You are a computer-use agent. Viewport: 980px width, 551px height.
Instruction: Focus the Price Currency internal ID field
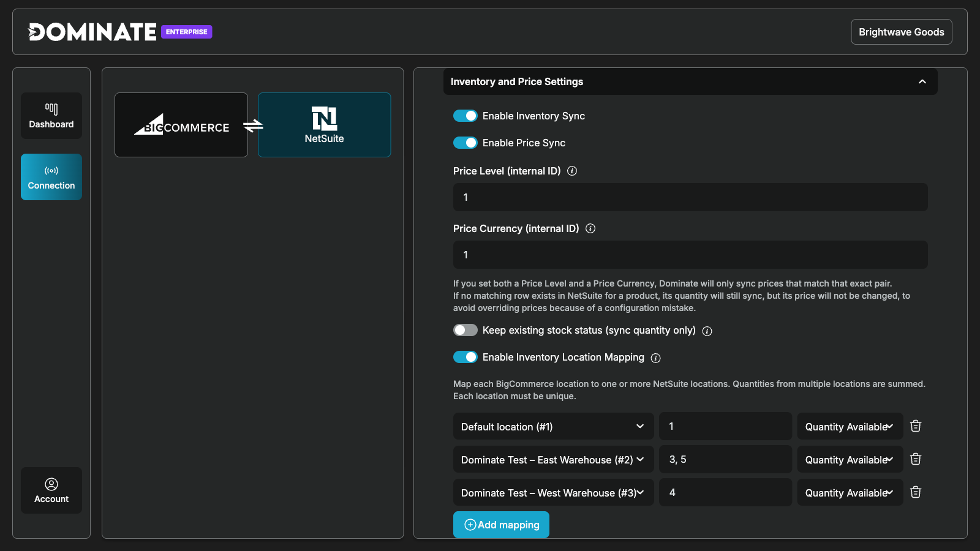pos(690,255)
